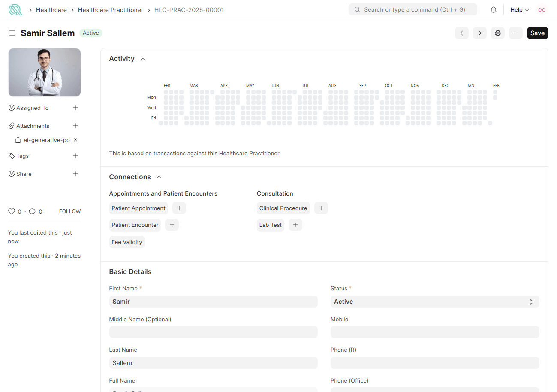Edit the Middle Name field

click(214, 332)
